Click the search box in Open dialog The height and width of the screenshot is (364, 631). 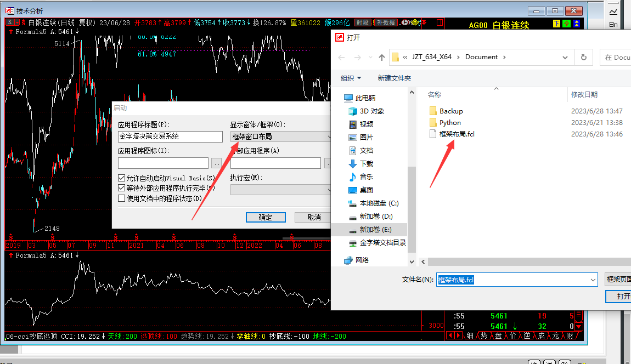[616, 58]
